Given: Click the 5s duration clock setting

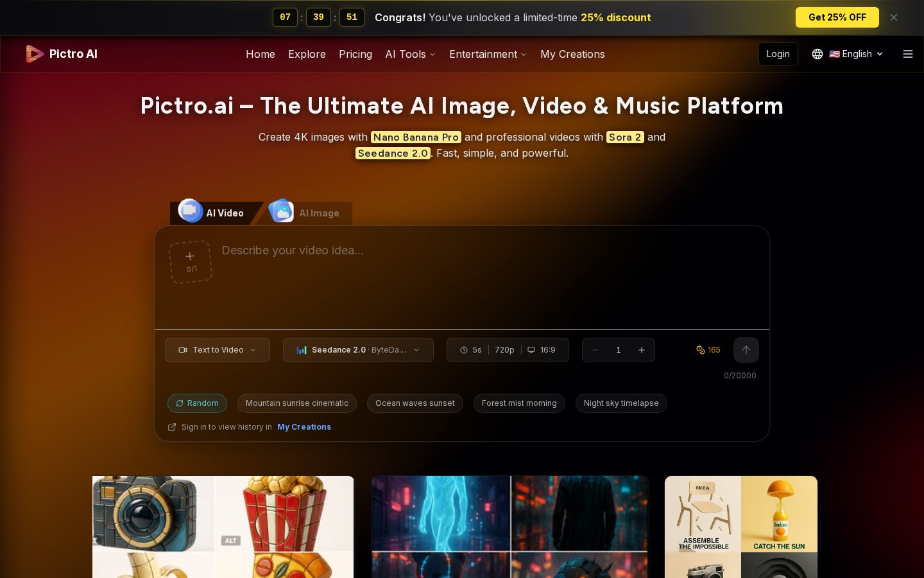Looking at the screenshot, I should pos(471,350).
